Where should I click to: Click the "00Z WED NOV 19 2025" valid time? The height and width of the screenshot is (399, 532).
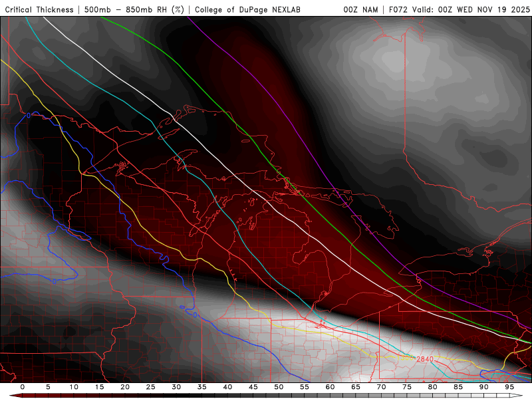(x=484, y=10)
